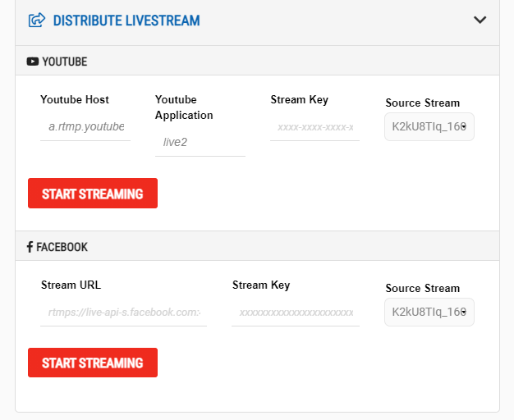Screen dimensions: 514x420
Task: Click the Distribute Livestream share icon
Action: point(37,21)
